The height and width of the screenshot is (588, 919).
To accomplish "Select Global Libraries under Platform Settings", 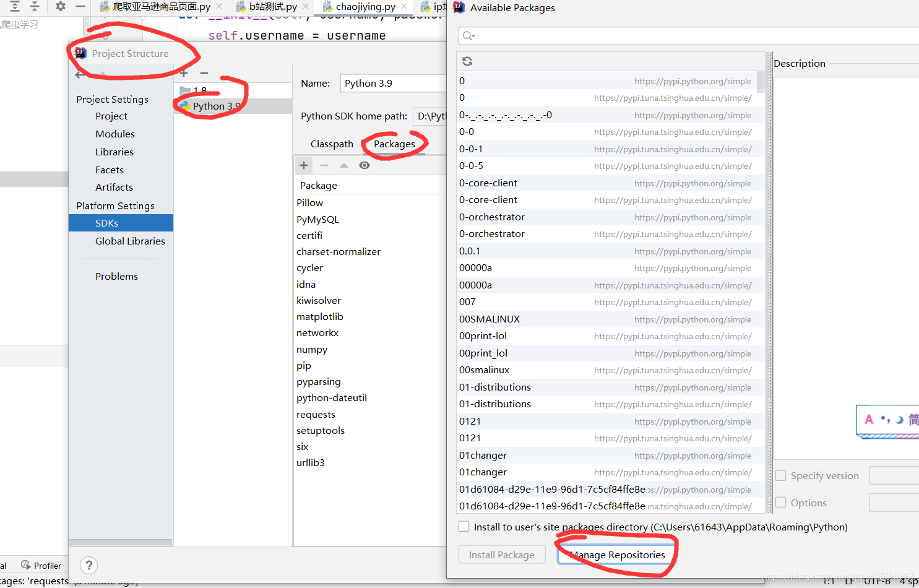I will coord(130,241).
